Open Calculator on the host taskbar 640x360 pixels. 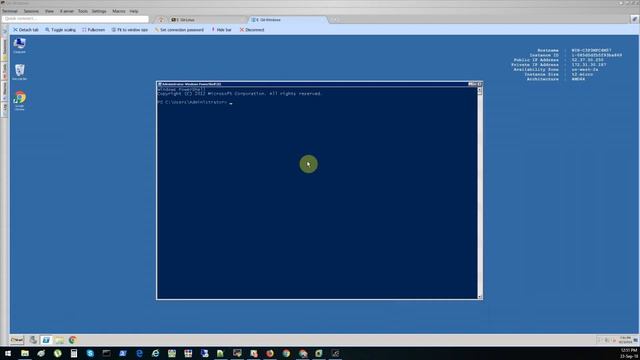point(74,353)
